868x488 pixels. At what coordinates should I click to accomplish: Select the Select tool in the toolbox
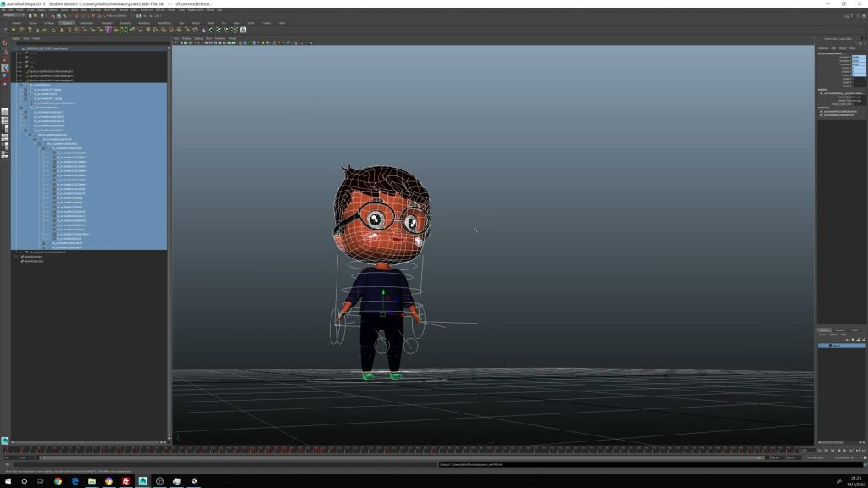click(5, 42)
